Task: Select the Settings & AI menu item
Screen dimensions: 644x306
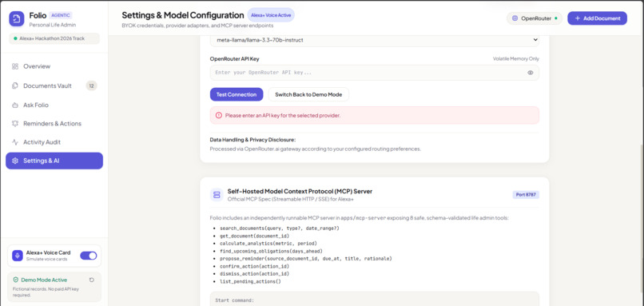Action: point(54,161)
